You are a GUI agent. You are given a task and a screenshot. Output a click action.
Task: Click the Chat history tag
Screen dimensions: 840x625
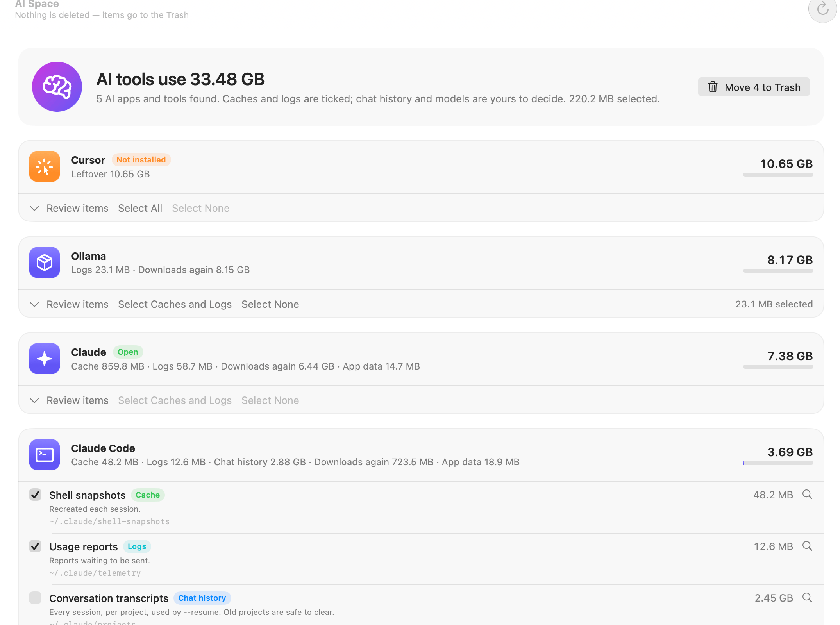point(202,598)
